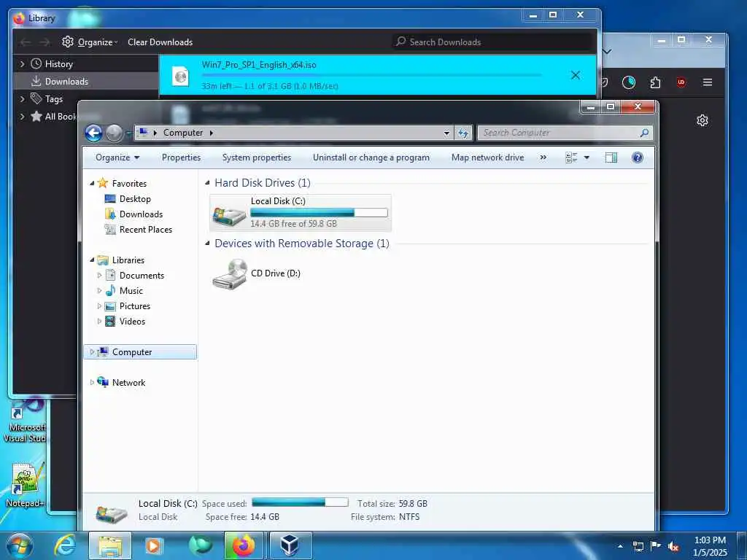Image resolution: width=747 pixels, height=560 pixels.
Task: Open the Action Center flag icon
Action: [x=656, y=546]
